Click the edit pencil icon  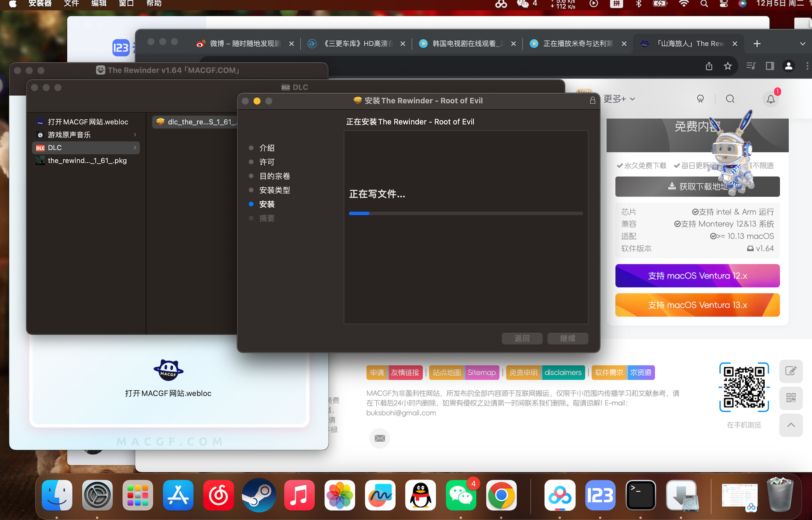(791, 371)
